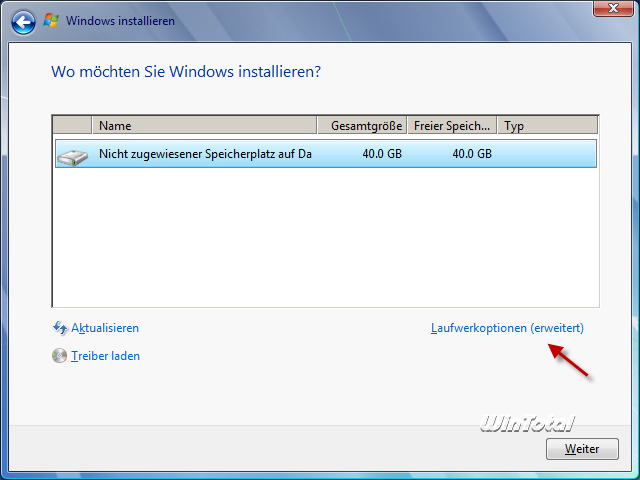This screenshot has height=480, width=640.
Task: Click the CD icon beside Treiber laden
Action: coord(59,356)
